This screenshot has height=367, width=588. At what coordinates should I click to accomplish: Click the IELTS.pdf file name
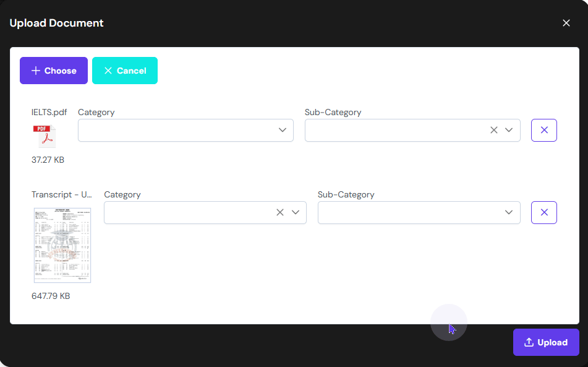(x=49, y=112)
